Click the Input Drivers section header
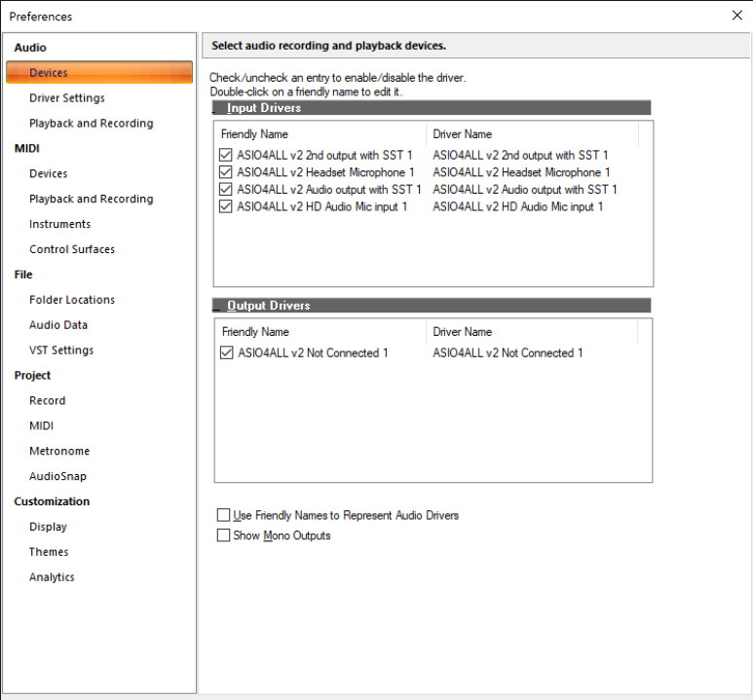This screenshot has height=700, width=753. click(432, 107)
